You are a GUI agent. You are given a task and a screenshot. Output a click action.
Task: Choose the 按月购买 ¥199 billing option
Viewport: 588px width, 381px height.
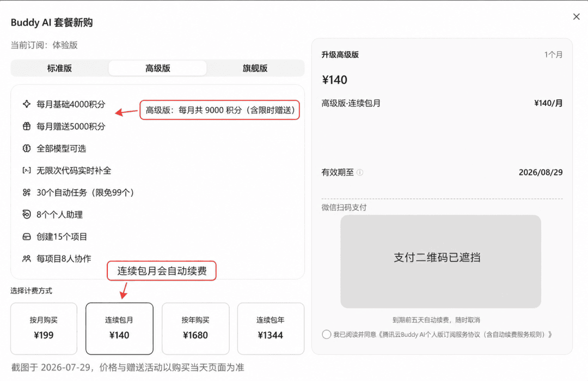tap(44, 329)
